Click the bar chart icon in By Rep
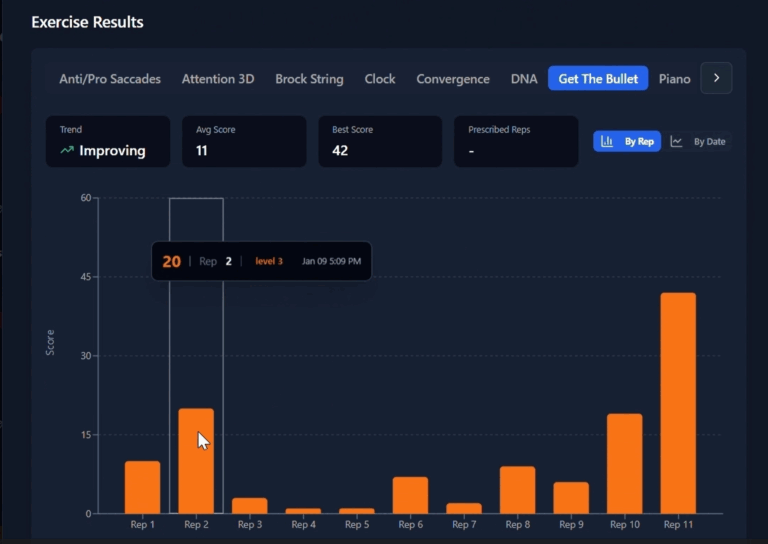Viewport: 768px width, 544px height. [x=607, y=142]
